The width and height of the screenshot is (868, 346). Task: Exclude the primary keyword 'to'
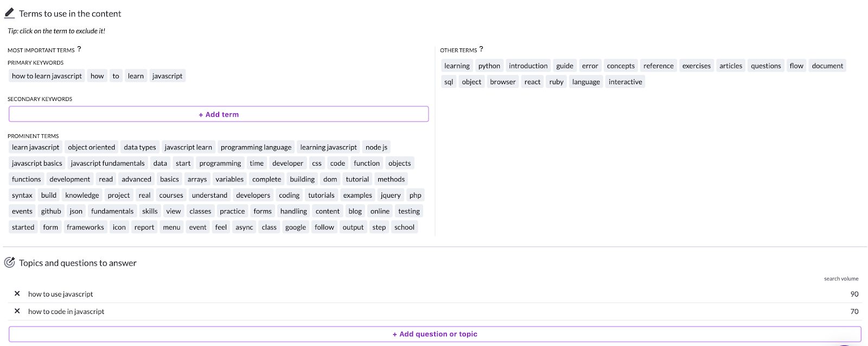[x=116, y=76]
